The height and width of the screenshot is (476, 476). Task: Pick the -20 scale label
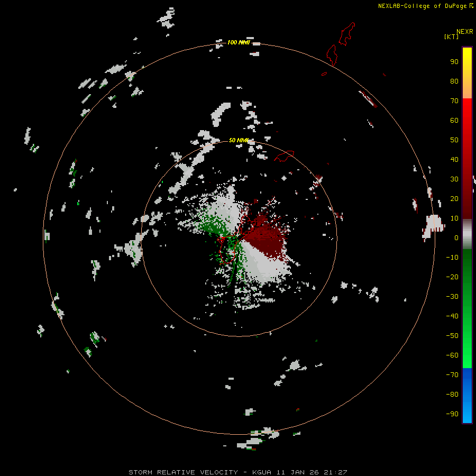[x=452, y=277]
